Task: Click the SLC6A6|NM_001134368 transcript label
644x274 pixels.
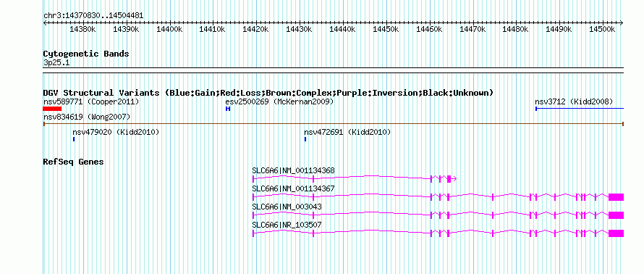Action: point(293,170)
